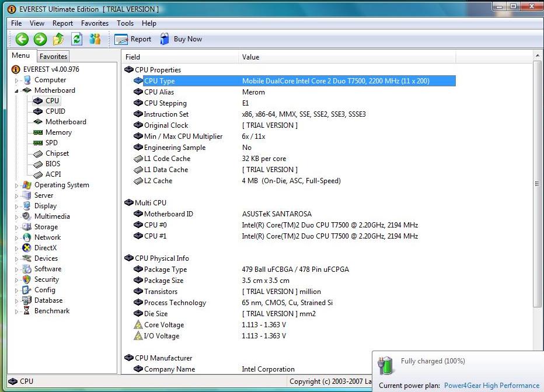Select the CPUID chip icon in tree
Viewport: 544px width, 392px height.
coord(38,111)
